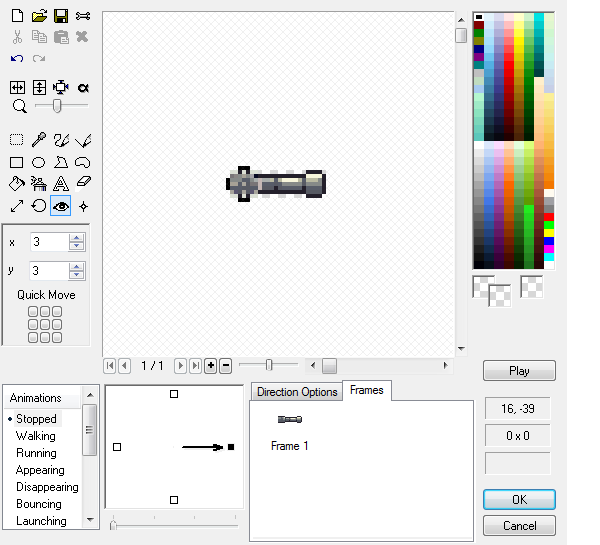Select the Launching animation
Viewport: 600px width, 545px height.
coord(41,521)
